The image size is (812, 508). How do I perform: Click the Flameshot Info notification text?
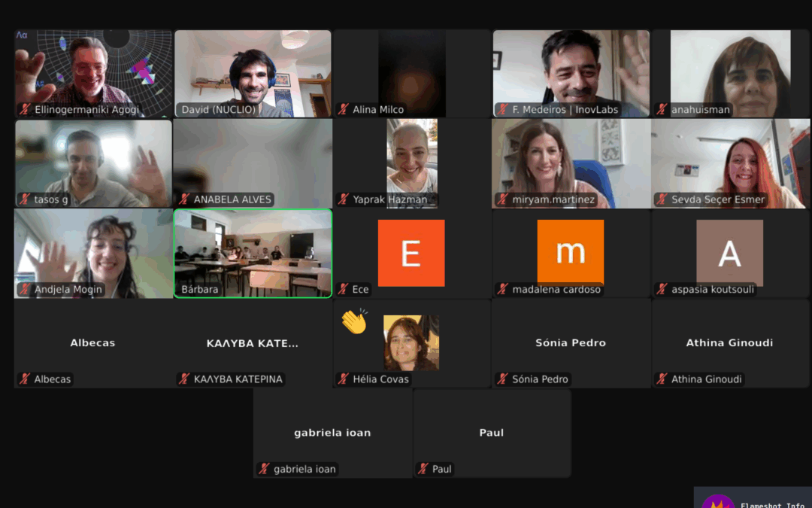coord(773,505)
